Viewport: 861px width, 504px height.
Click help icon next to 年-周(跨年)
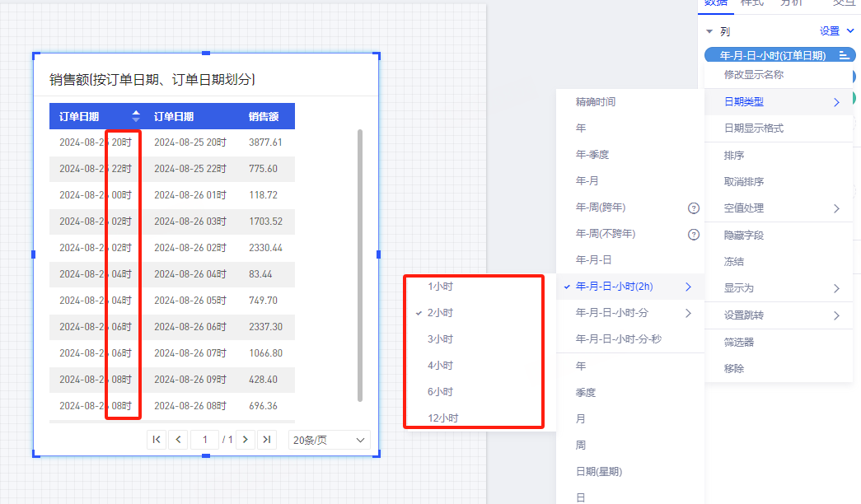[x=694, y=208]
